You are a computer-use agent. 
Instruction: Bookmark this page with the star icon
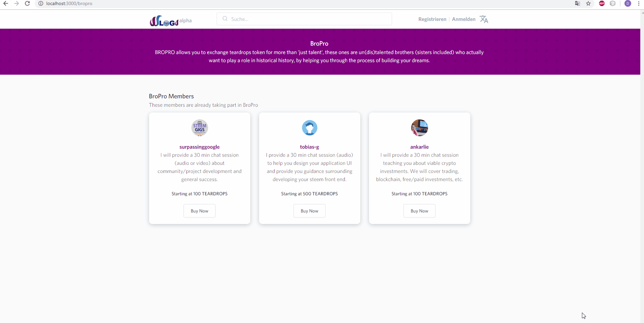tap(588, 3)
